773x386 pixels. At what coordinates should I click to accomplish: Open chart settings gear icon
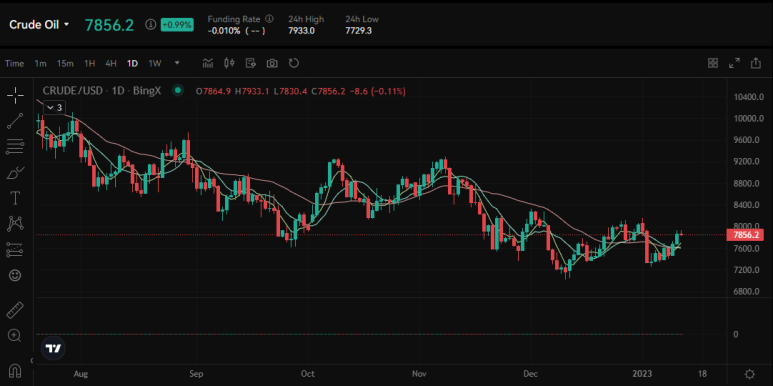point(750,373)
